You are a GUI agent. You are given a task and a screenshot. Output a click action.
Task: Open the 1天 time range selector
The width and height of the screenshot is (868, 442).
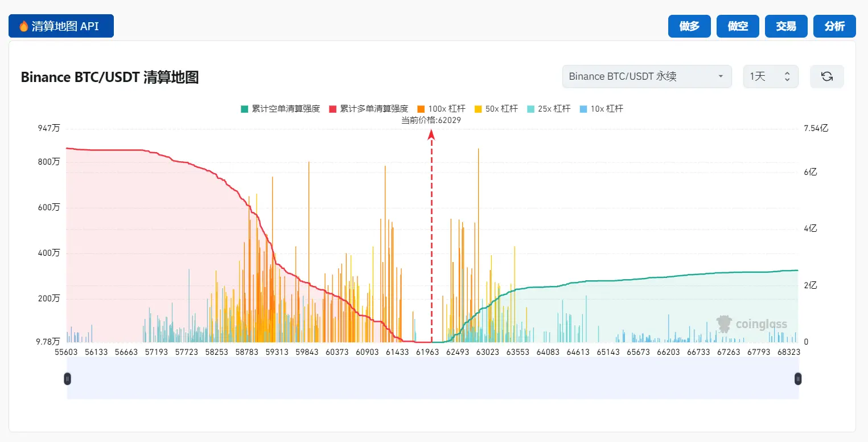(x=770, y=76)
